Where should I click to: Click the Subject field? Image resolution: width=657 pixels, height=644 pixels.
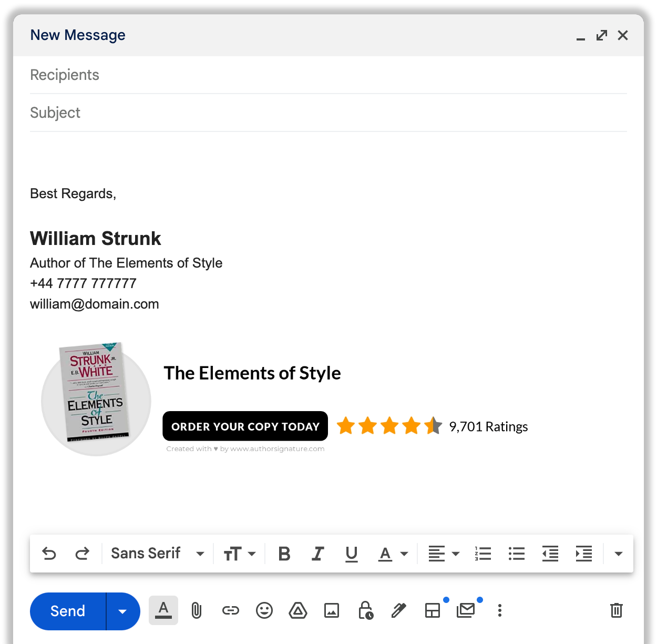coord(328,113)
